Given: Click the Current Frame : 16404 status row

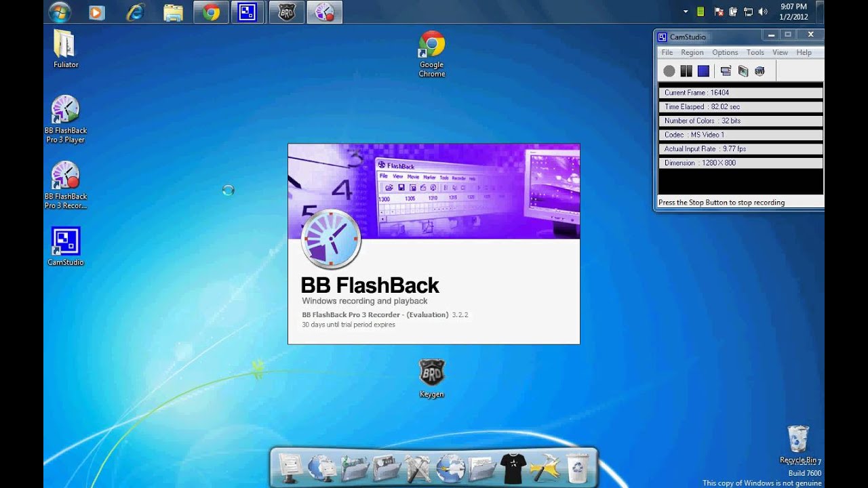Looking at the screenshot, I should tap(741, 92).
